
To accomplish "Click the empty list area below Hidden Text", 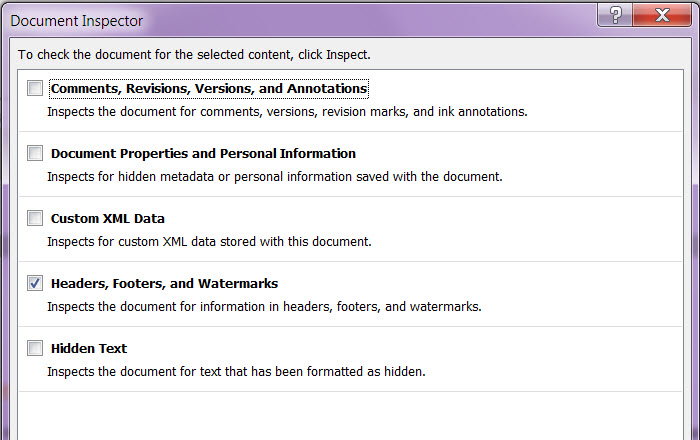I will coord(350,416).
